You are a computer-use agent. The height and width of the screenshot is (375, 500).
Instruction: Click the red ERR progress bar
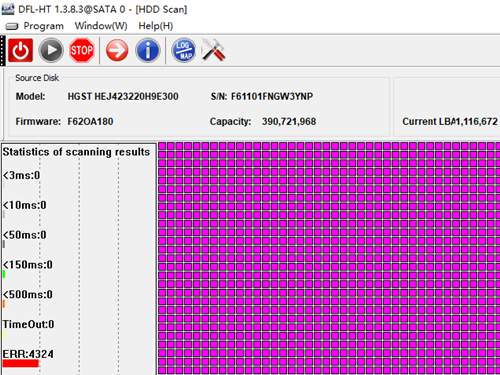click(21, 363)
